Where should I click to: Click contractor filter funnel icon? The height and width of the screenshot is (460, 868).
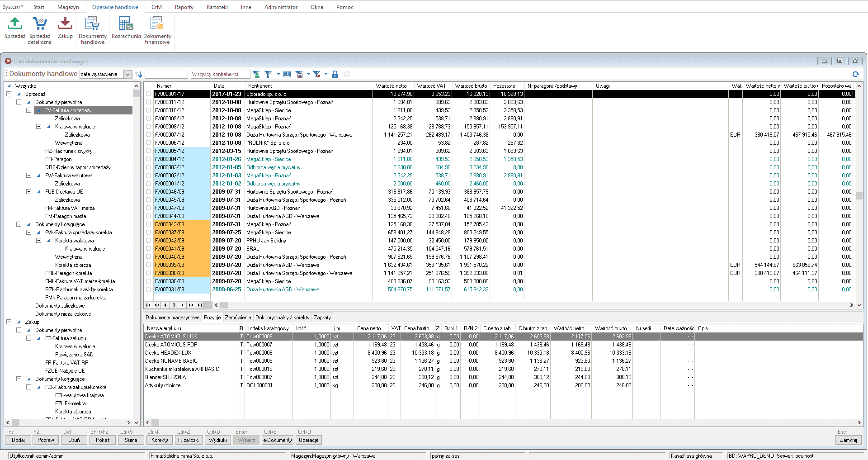click(x=256, y=74)
